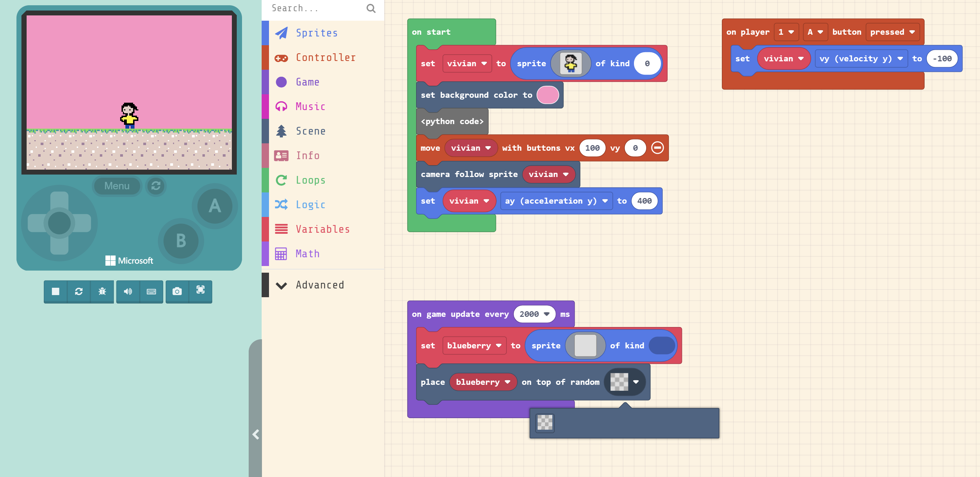The image size is (980, 477).
Task: Select the Scene tree icon
Action: tap(281, 131)
